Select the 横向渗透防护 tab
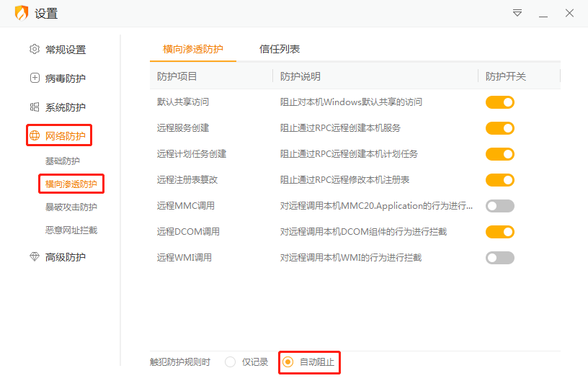This screenshot has height=386, width=588. [x=193, y=49]
